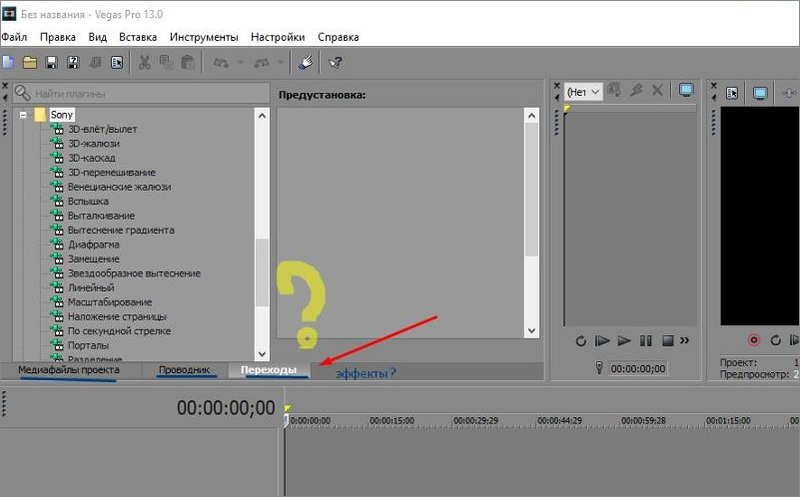The width and height of the screenshot is (800, 497).
Task: Open the Инструменты menu
Action: click(204, 37)
